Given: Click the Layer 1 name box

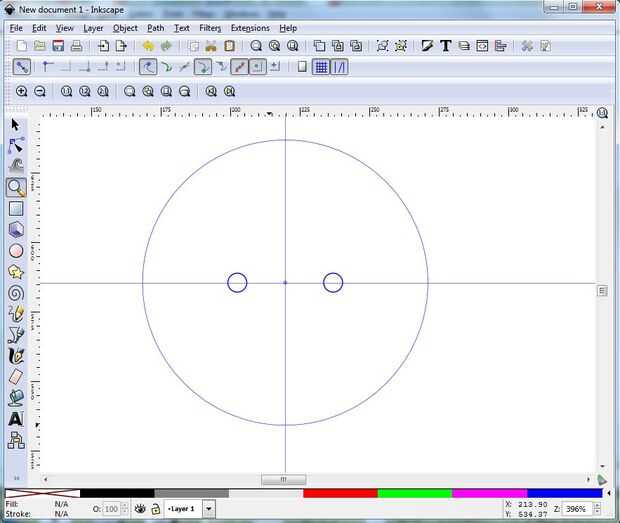Looking at the screenshot, I should (184, 509).
